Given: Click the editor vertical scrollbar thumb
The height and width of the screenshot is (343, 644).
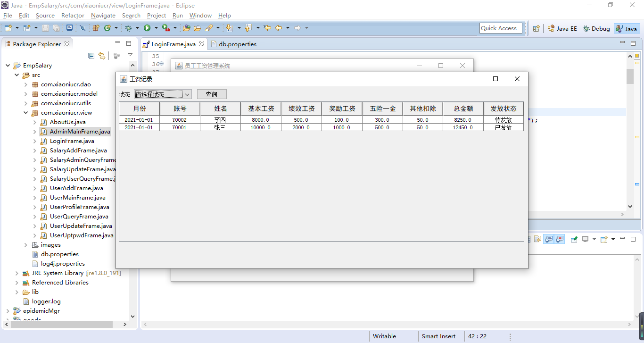Looking at the screenshot, I should click(630, 76).
